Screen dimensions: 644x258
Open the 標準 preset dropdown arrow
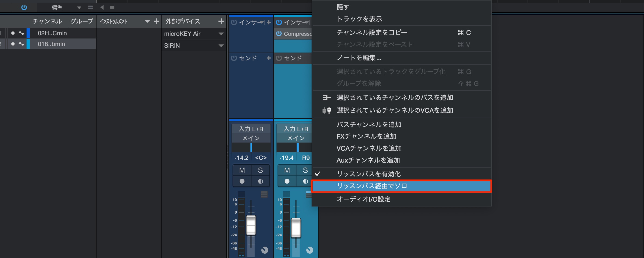[x=79, y=8]
